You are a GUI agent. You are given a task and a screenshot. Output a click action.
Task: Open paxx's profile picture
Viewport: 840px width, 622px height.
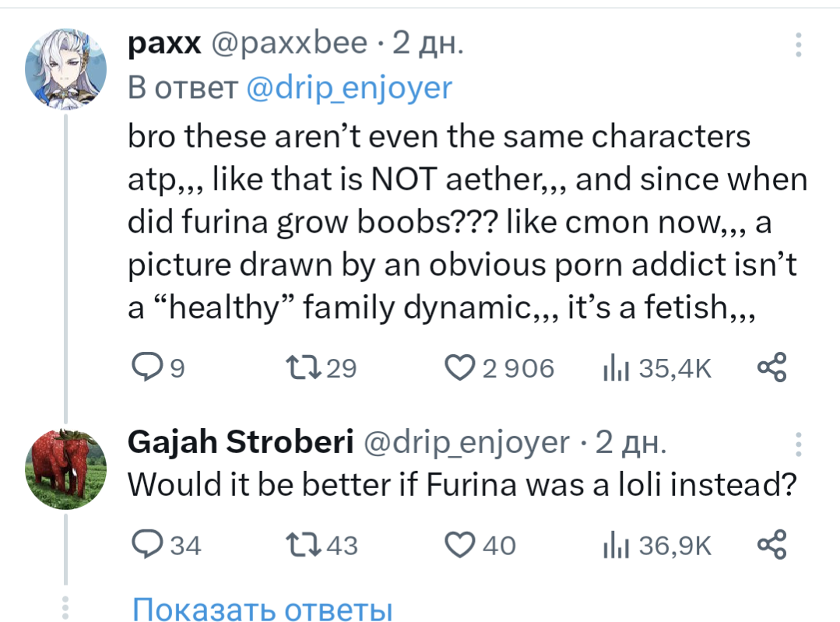(65, 69)
